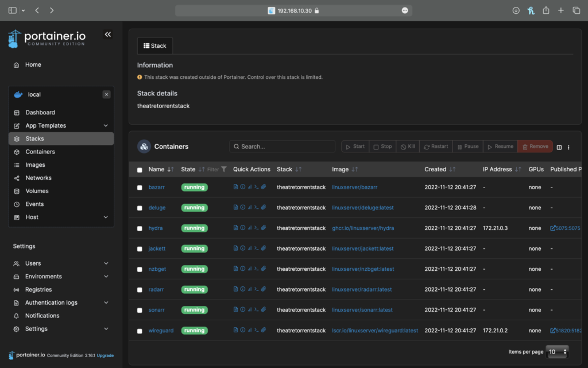
Task: Click the Restart containers button
Action: point(436,147)
